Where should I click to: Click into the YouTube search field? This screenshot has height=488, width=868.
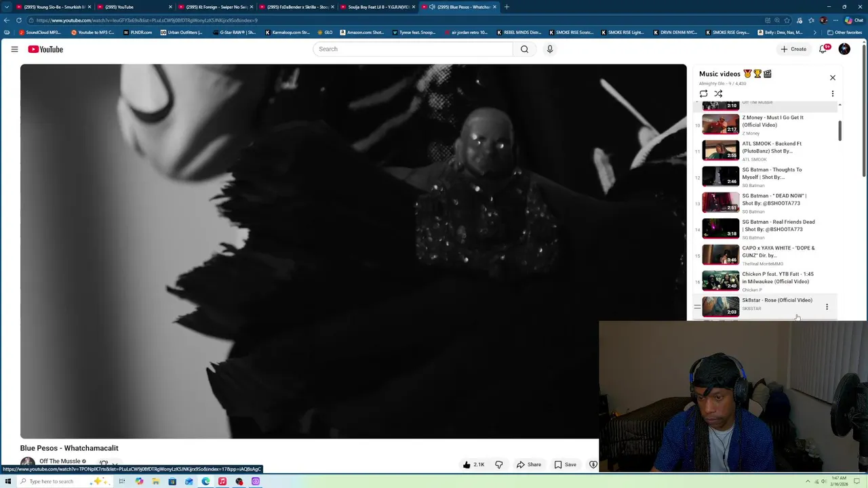(414, 49)
